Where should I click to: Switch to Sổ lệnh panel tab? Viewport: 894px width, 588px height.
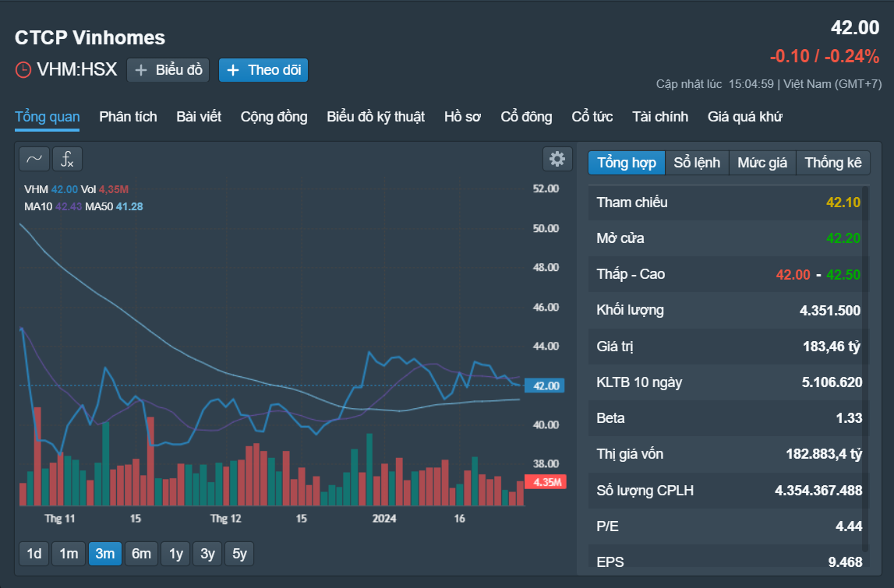point(697,163)
